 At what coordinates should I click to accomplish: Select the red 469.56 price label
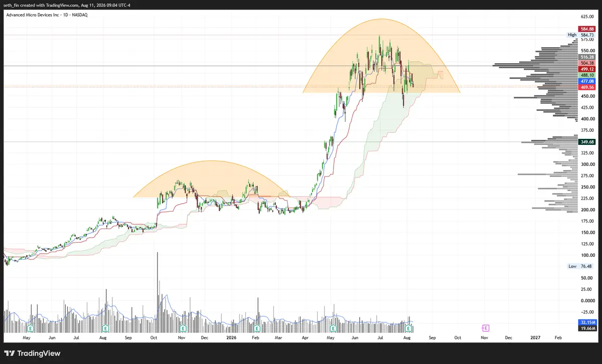click(587, 87)
